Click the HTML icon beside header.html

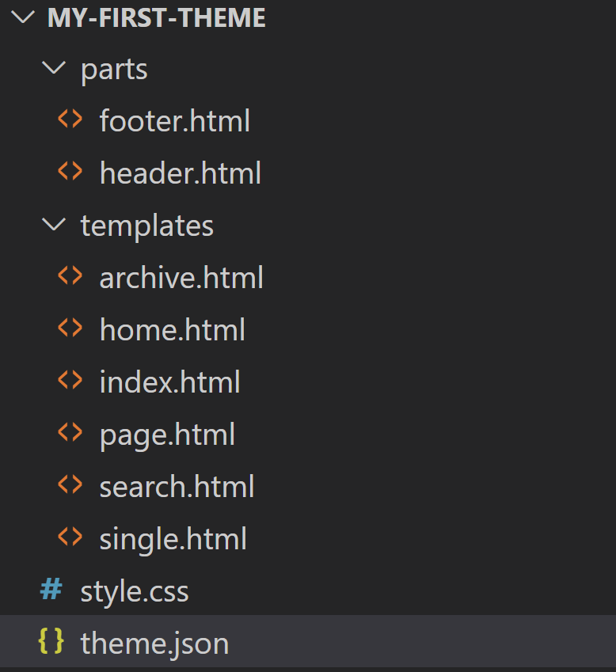pyautogui.click(x=70, y=172)
